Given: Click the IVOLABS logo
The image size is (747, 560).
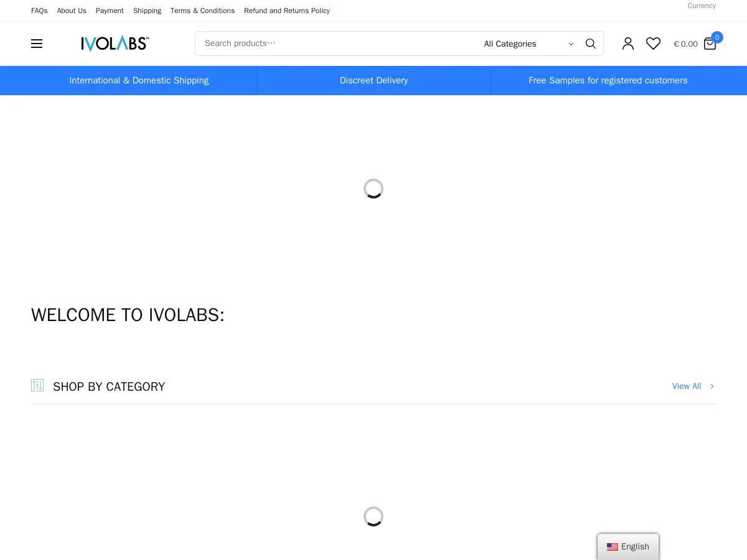Looking at the screenshot, I should click(x=115, y=44).
